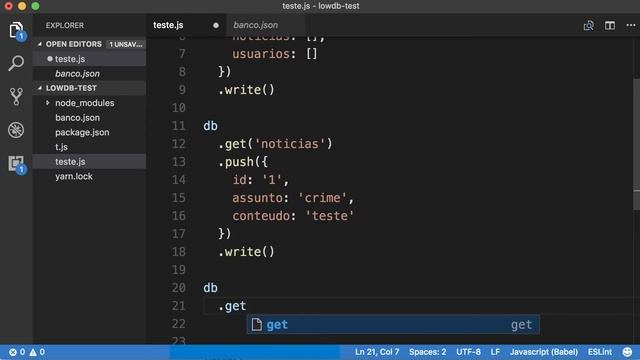Click the Ln 21, Col 7 position indicator

[x=377, y=352]
